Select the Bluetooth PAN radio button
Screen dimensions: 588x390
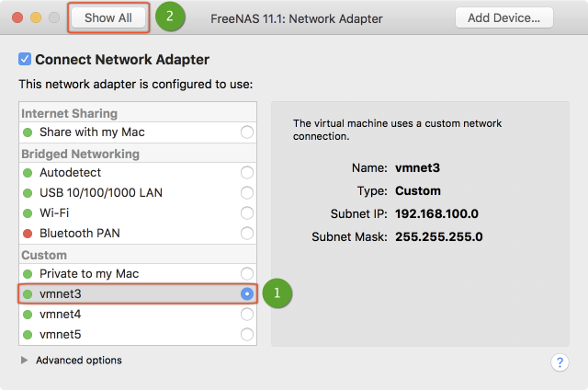click(x=246, y=234)
